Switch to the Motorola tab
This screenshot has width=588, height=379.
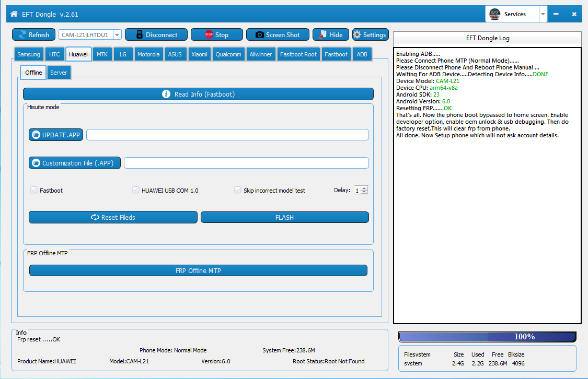tap(148, 54)
